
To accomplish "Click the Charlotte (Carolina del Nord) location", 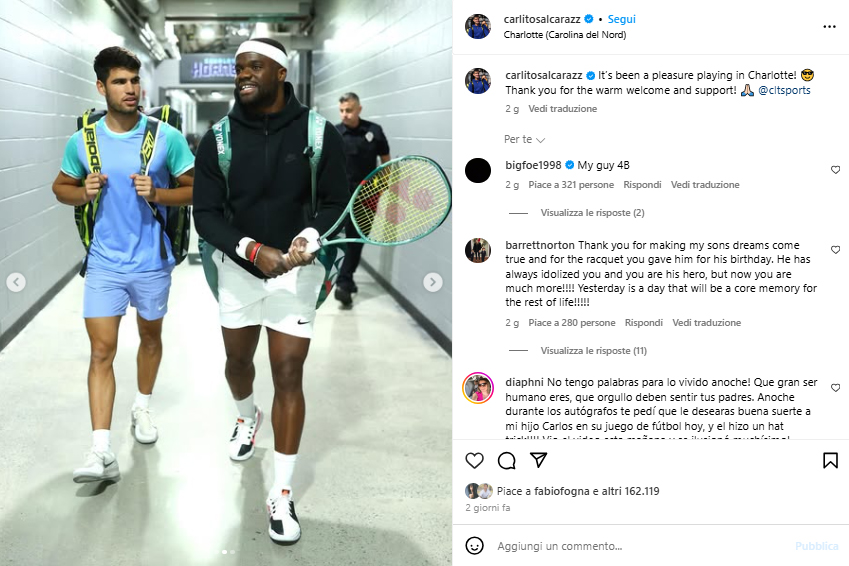I will [x=565, y=35].
